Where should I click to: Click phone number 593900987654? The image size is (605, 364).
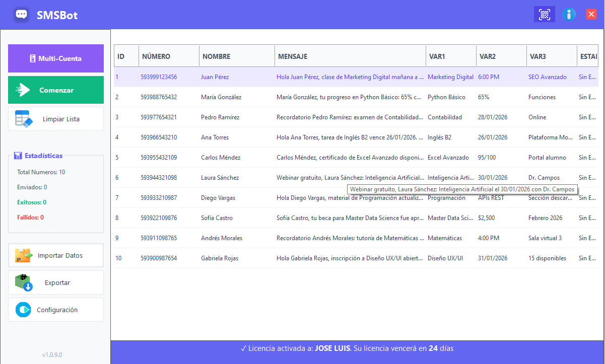(x=159, y=258)
